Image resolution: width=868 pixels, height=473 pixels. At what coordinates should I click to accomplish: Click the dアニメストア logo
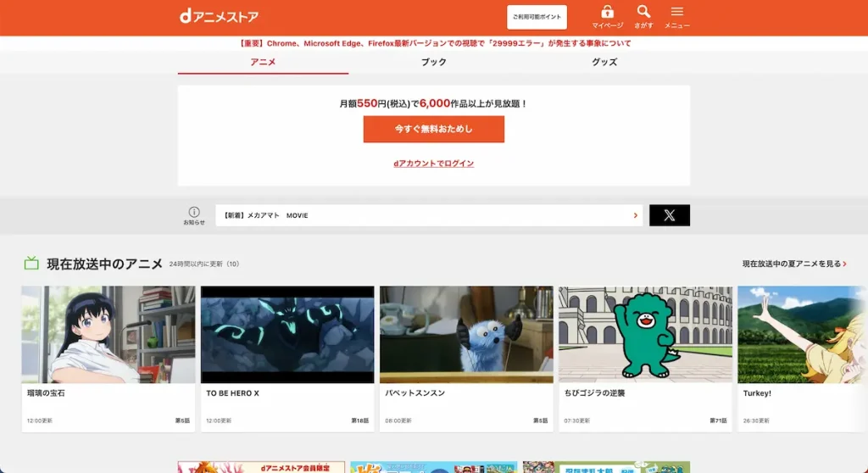click(220, 17)
